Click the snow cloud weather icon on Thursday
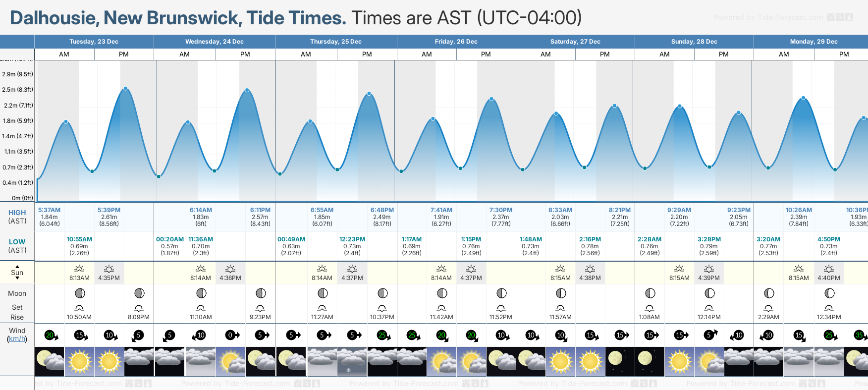 [x=352, y=361]
